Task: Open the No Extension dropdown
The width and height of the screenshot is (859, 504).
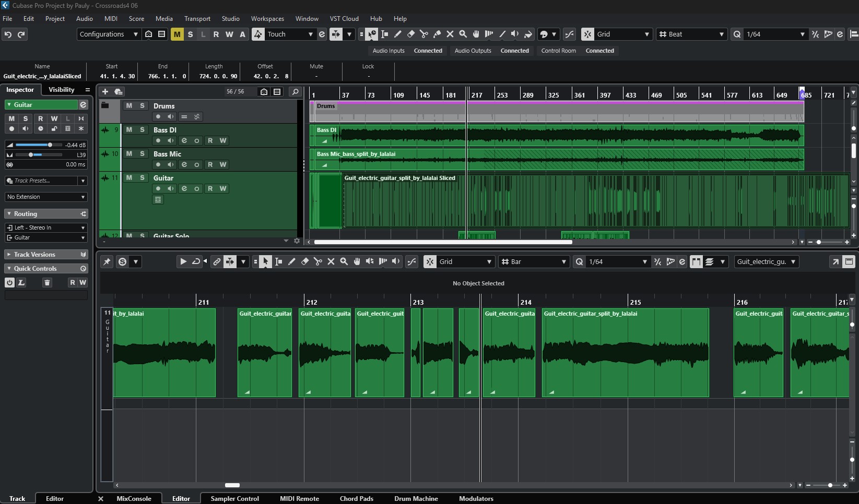Action: point(46,197)
